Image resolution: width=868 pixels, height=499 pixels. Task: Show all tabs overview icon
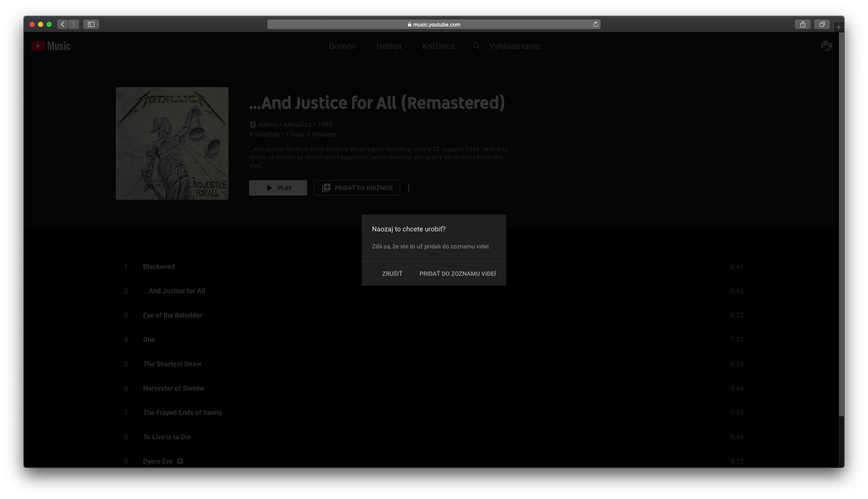pyautogui.click(x=822, y=24)
